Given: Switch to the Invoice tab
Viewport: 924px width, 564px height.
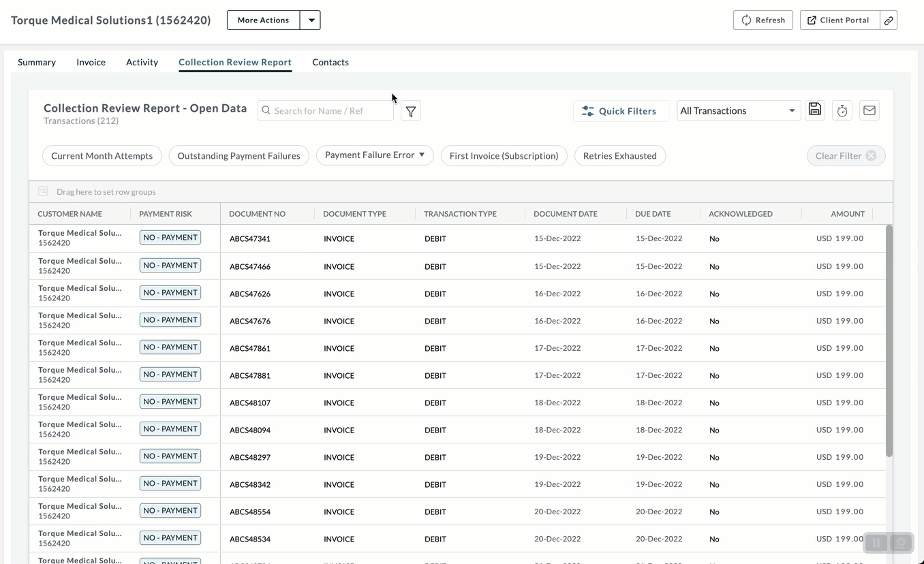Looking at the screenshot, I should pyautogui.click(x=91, y=62).
